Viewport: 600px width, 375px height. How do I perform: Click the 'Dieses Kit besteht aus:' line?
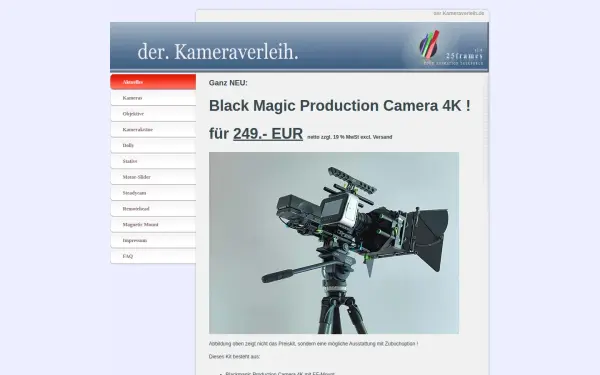(234, 357)
